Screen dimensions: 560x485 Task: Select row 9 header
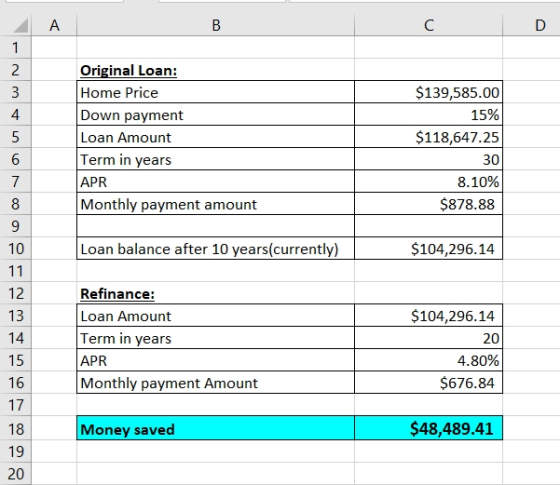[x=16, y=226]
